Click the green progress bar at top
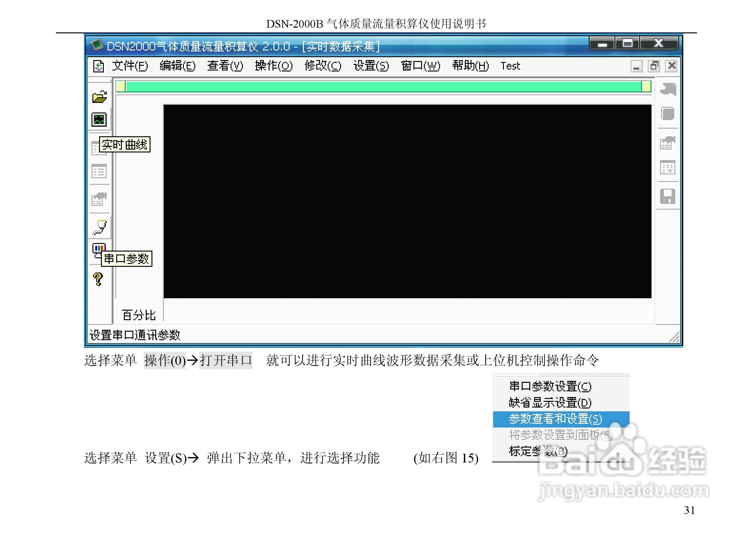756x533 pixels. pyautogui.click(x=383, y=87)
